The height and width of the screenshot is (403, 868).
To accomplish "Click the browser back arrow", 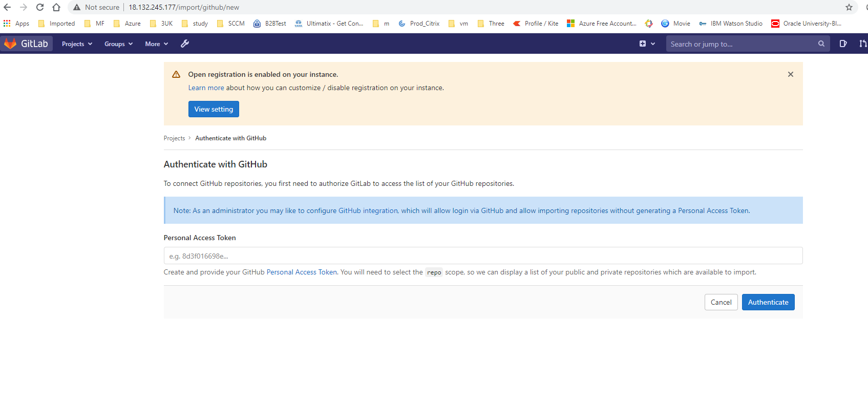I will [7, 7].
